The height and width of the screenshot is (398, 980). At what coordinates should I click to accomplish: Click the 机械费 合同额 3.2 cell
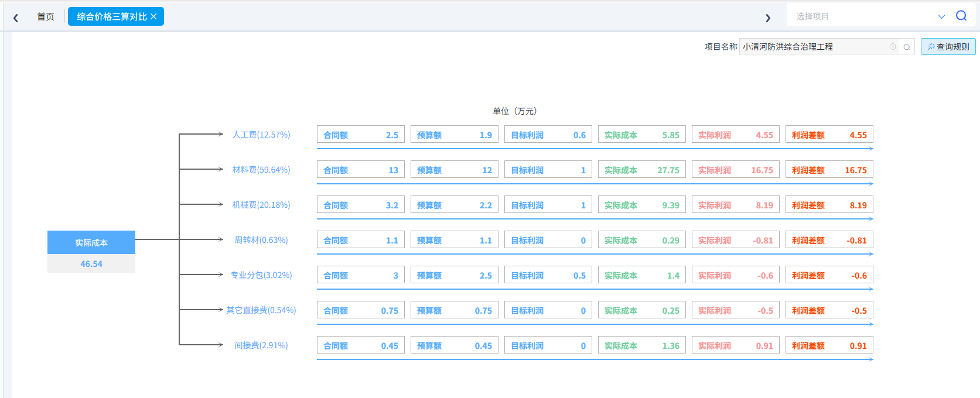(361, 205)
